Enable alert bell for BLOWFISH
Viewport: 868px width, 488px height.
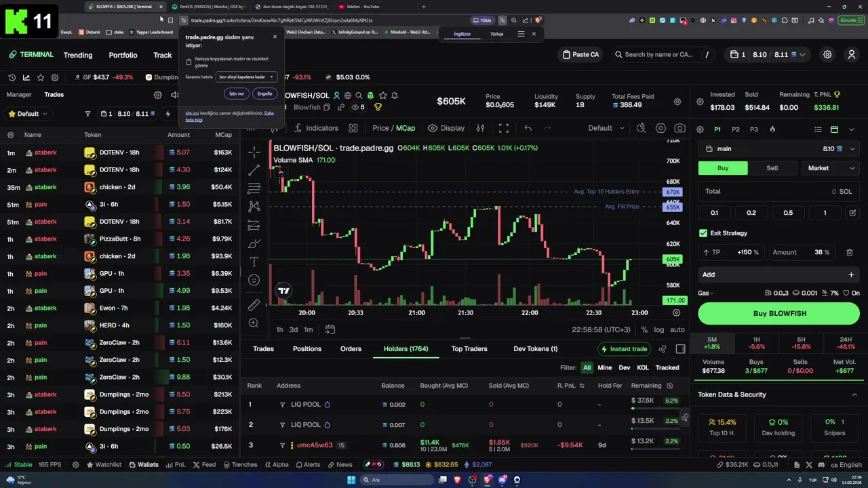[x=395, y=96]
